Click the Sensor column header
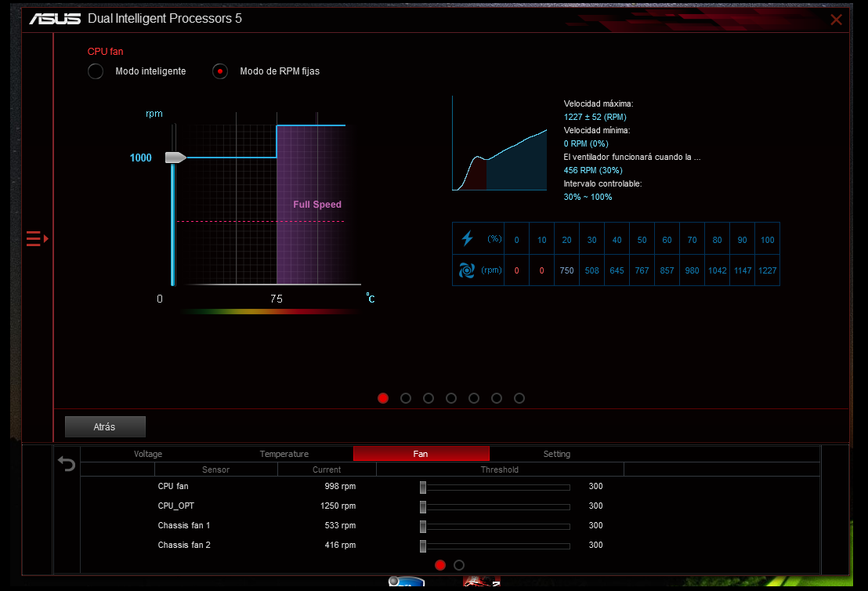Viewport: 868px width, 591px height. pos(216,470)
